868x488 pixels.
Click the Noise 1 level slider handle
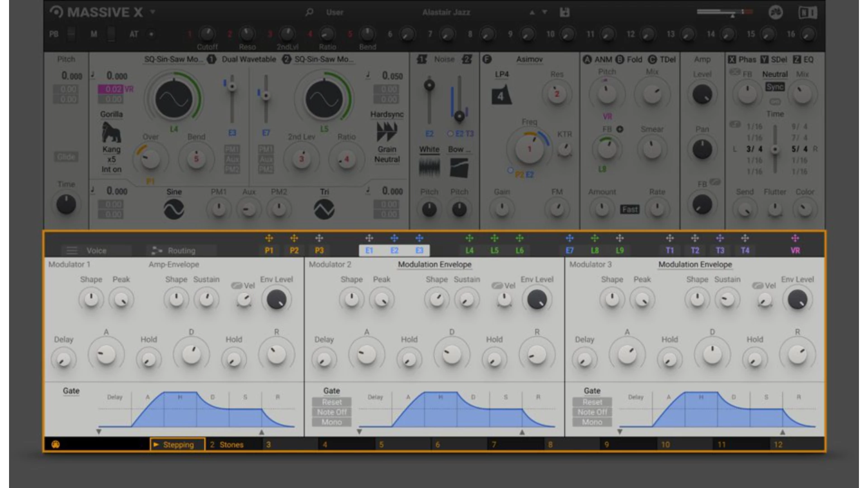click(x=429, y=85)
